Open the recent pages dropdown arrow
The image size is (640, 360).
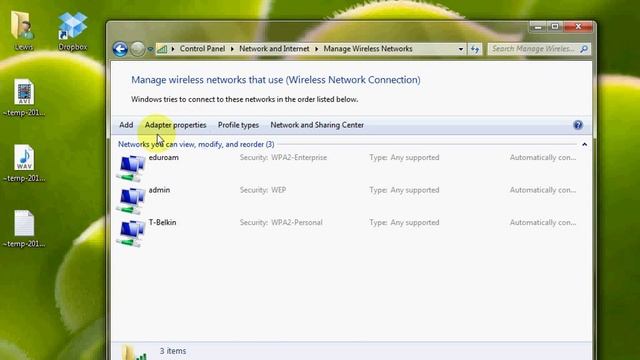150,49
